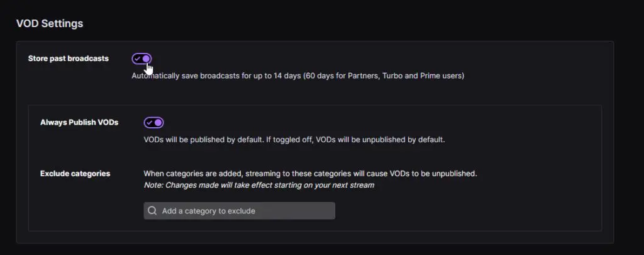Click the round knob of Store past broadcasts toggle
The height and width of the screenshot is (255, 644).
click(x=146, y=59)
